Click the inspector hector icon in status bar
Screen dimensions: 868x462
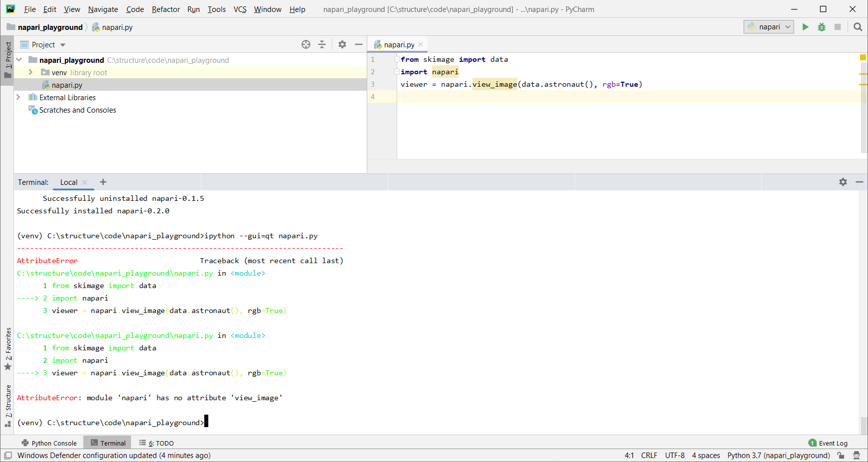coord(857,455)
